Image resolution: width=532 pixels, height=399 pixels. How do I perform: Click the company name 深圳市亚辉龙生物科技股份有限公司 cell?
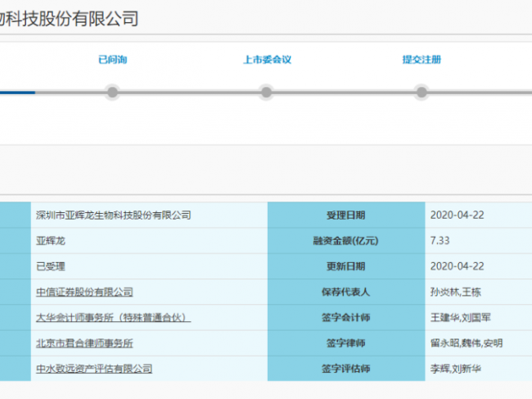149,215
